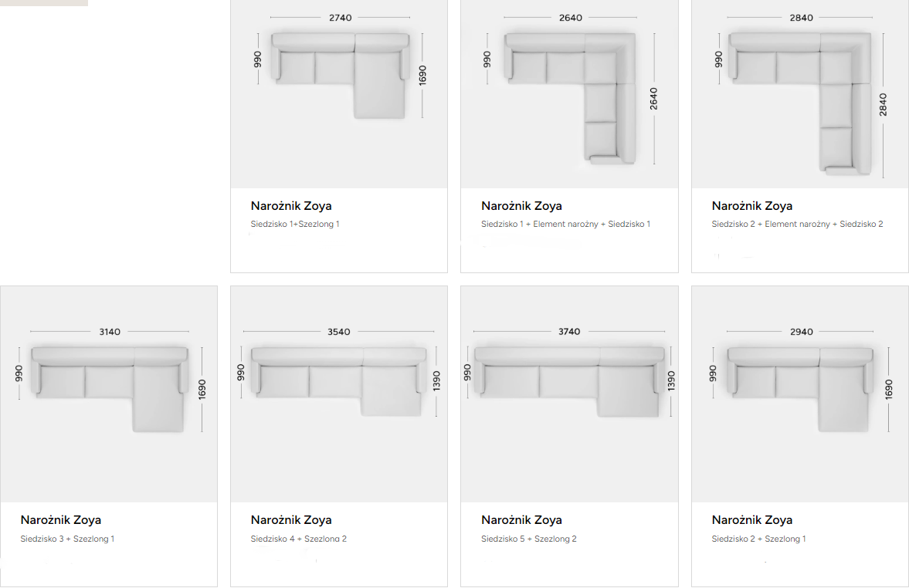909x588 pixels.
Task: Open 'Narożnik Zoya' heading of the 2640 sofa
Action: (x=521, y=206)
